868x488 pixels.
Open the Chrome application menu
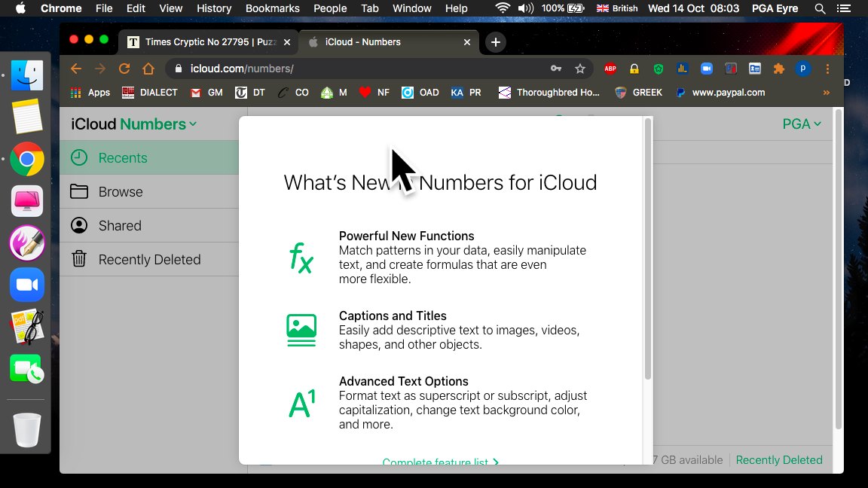point(61,8)
